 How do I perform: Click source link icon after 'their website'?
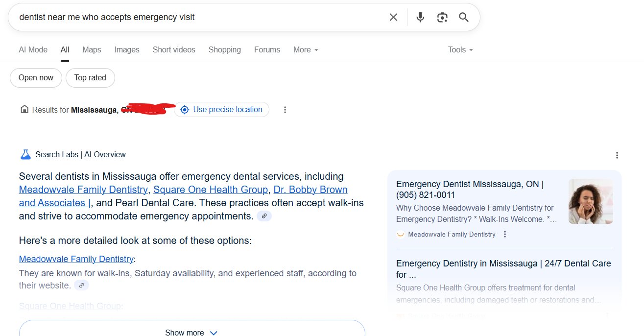82,286
